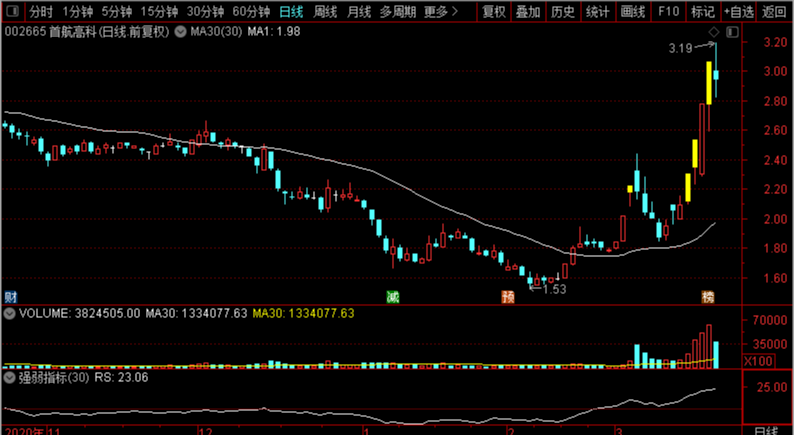
Task: Open the 更多 periods menu
Action: (441, 11)
